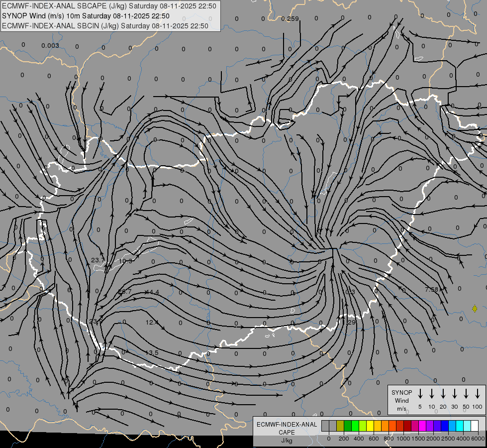487x448 pixels.
Task: Click the SBCIN layer title line
Action: click(105, 26)
